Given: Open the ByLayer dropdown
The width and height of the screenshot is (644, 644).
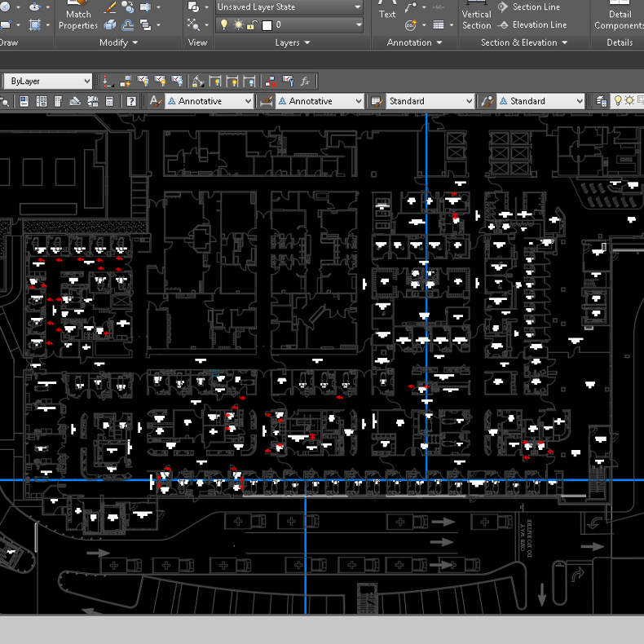Looking at the screenshot, I should point(49,81).
